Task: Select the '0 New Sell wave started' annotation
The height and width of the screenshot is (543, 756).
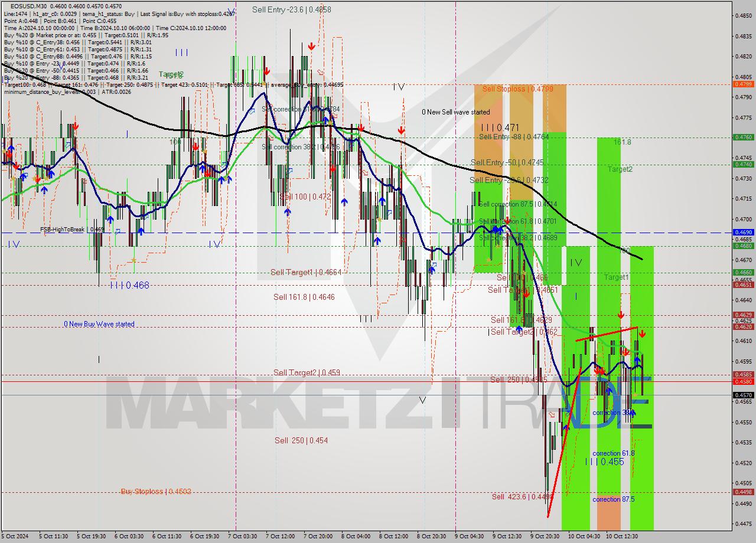Action: (x=455, y=112)
